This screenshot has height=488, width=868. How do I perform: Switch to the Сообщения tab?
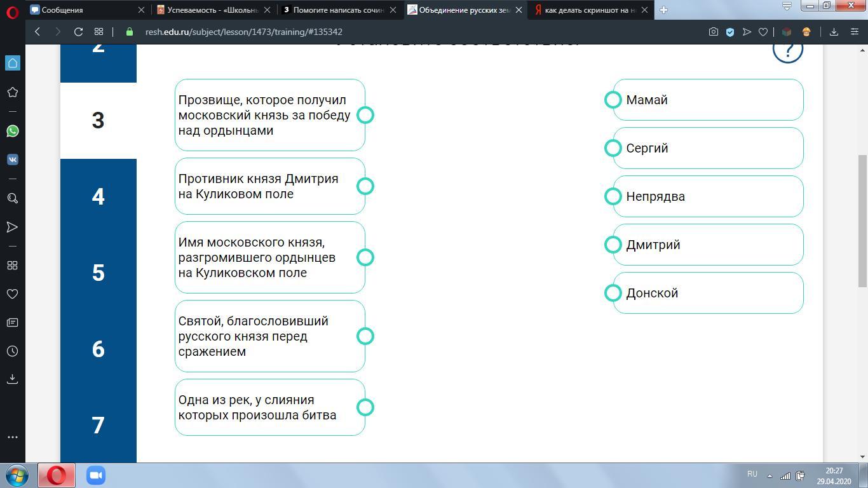coord(88,10)
